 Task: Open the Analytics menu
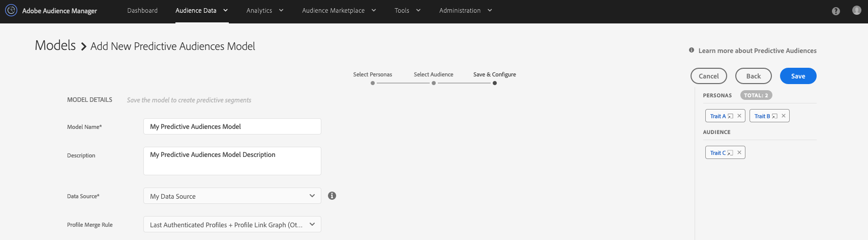tap(259, 10)
